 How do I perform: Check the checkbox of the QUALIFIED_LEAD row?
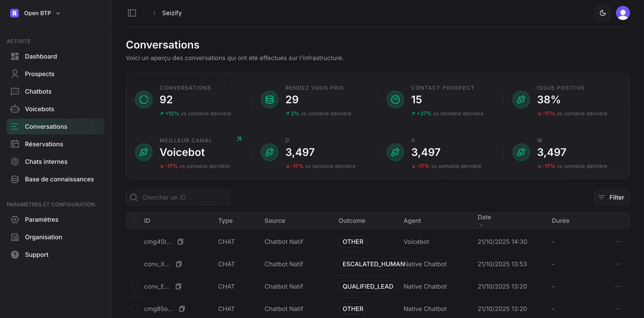coord(135,286)
